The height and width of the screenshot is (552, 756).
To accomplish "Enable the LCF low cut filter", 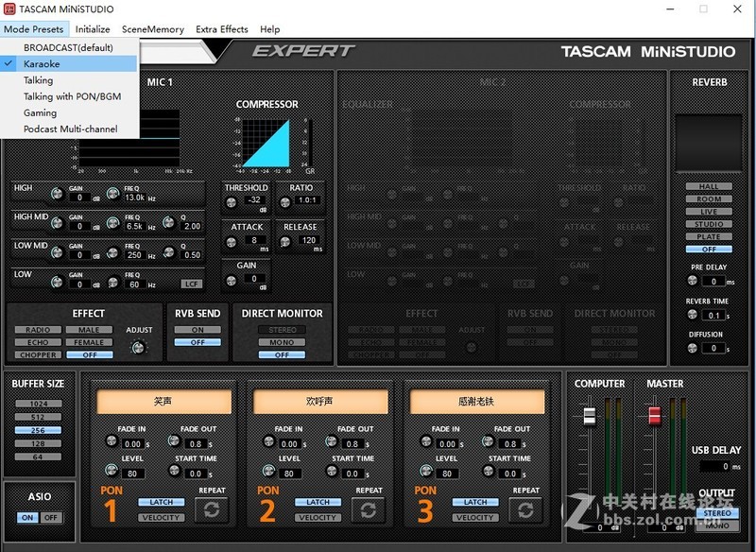I will (191, 284).
